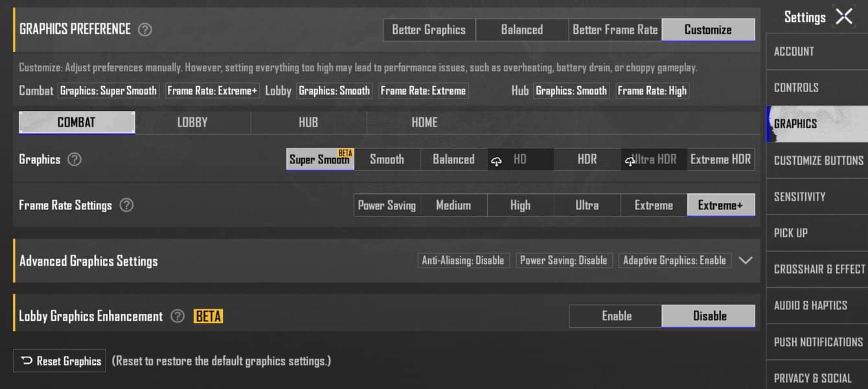Switch to the Home tab

tap(424, 123)
